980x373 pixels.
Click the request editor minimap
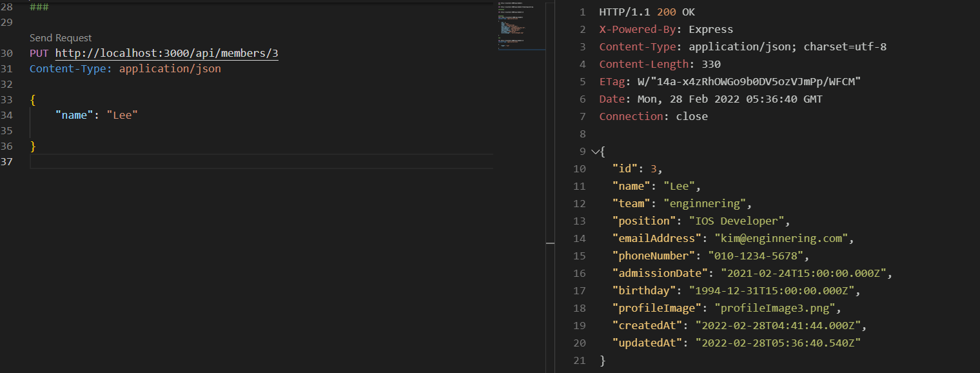[522, 26]
